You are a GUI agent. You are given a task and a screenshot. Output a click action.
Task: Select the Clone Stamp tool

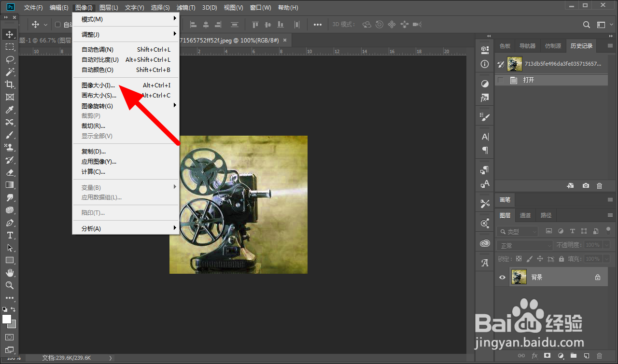10,147
